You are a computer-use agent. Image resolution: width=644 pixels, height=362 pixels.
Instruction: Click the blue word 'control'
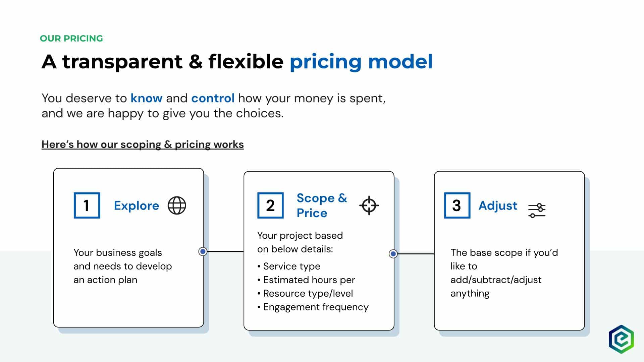pyautogui.click(x=213, y=98)
